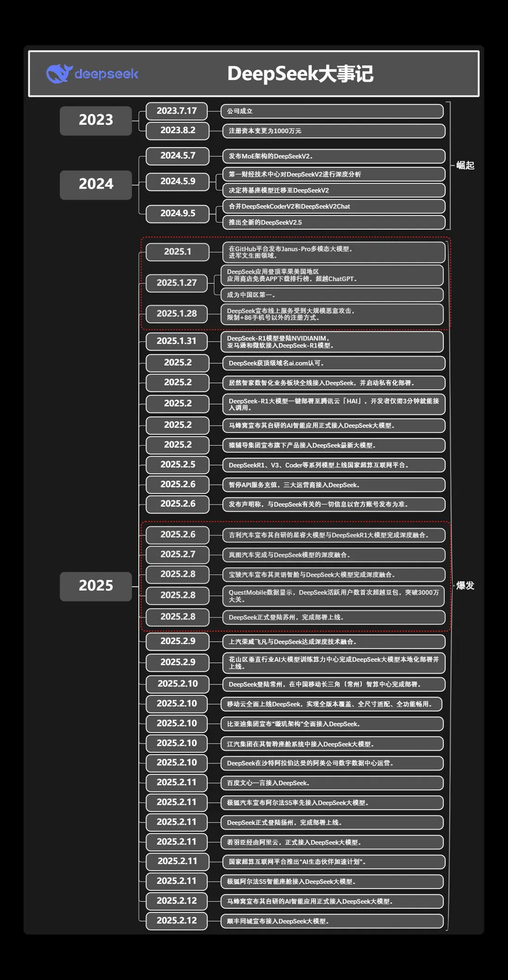The image size is (508, 980).
Task: Click the 爆发 summary label
Action: tap(465, 586)
